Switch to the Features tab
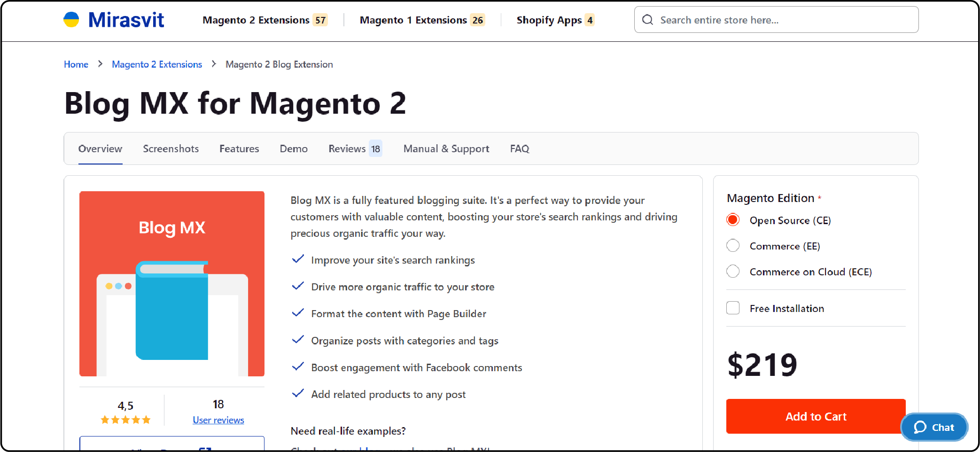The image size is (980, 452). pos(239,148)
